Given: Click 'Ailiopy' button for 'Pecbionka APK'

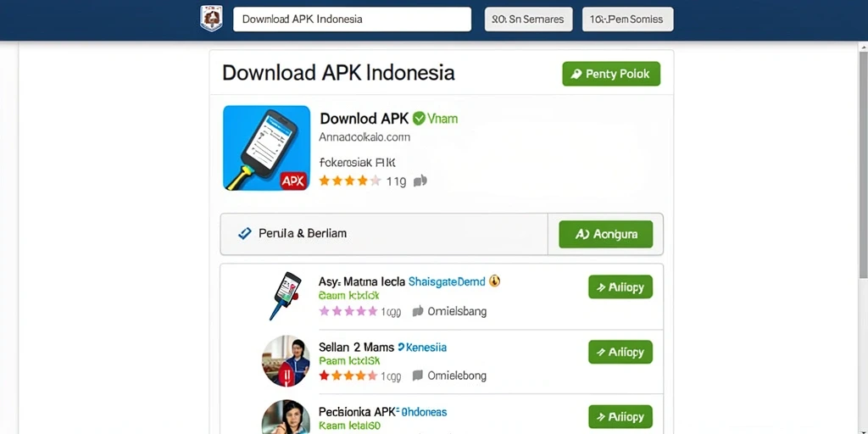Looking at the screenshot, I should [x=620, y=416].
